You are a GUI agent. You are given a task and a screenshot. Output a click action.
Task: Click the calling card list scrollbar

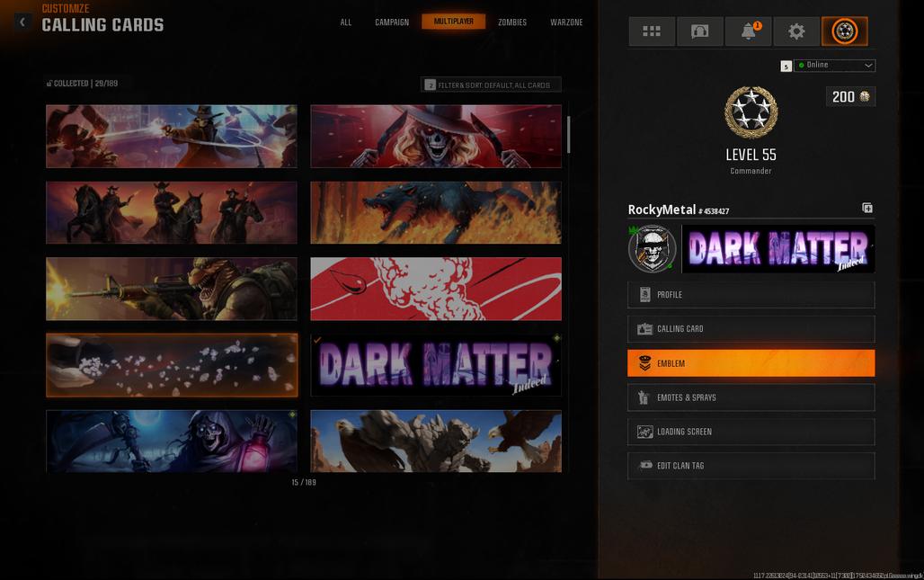click(568, 135)
